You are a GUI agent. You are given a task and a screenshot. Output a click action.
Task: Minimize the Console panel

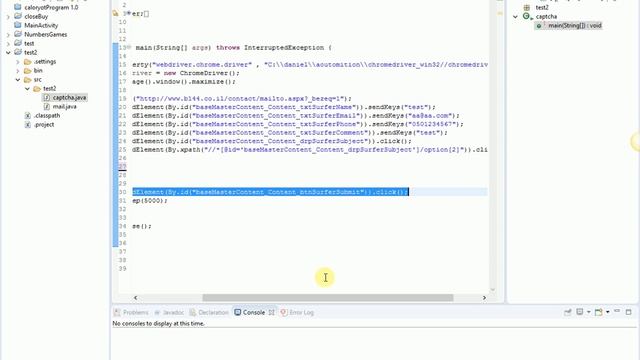617,311
